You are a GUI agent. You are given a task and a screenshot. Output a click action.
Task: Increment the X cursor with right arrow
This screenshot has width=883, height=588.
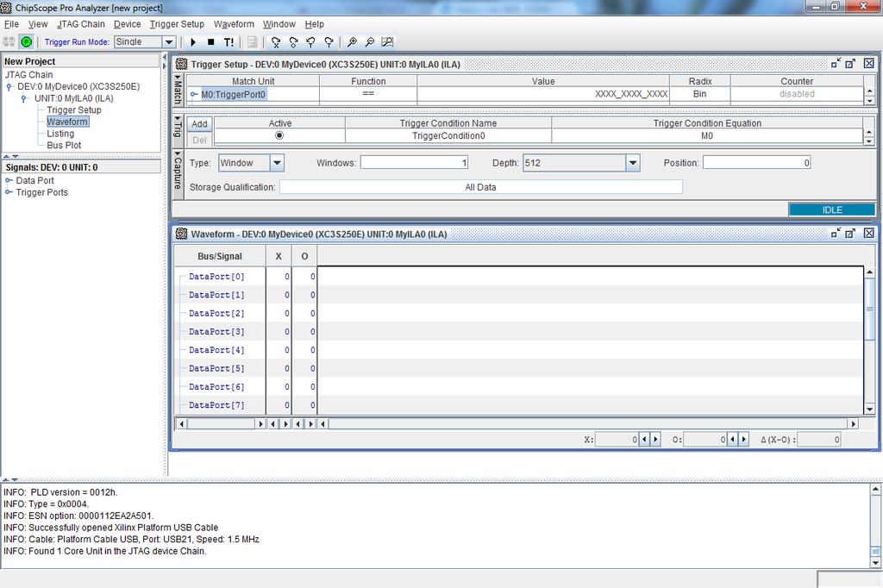point(655,440)
